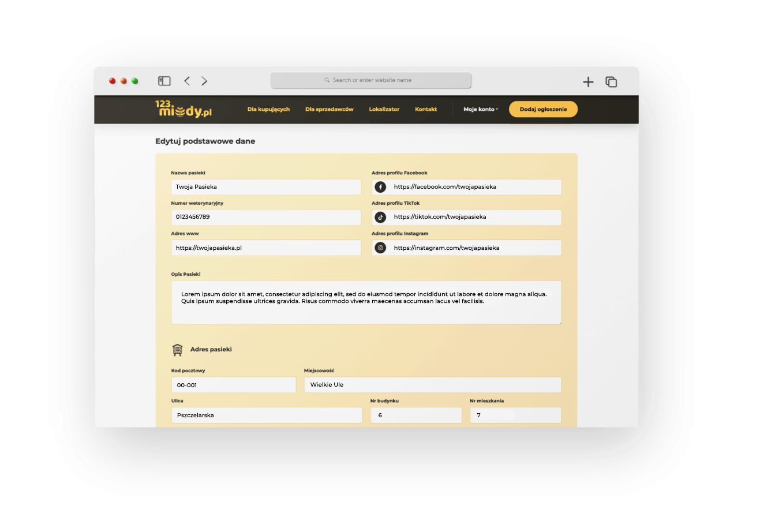
Task: Show the tab overview icon
Action: (611, 82)
